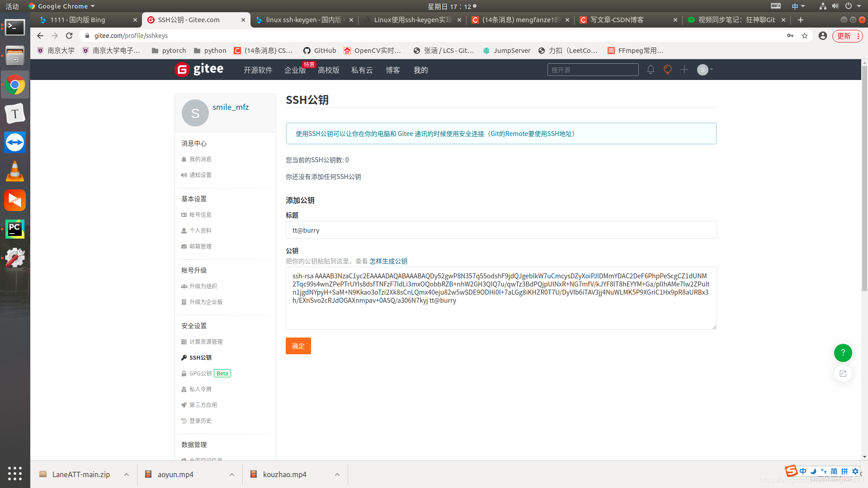Viewport: 868px width, 488px height.
Task: Expand options for LaneATT-main.zip download
Action: 127,474
